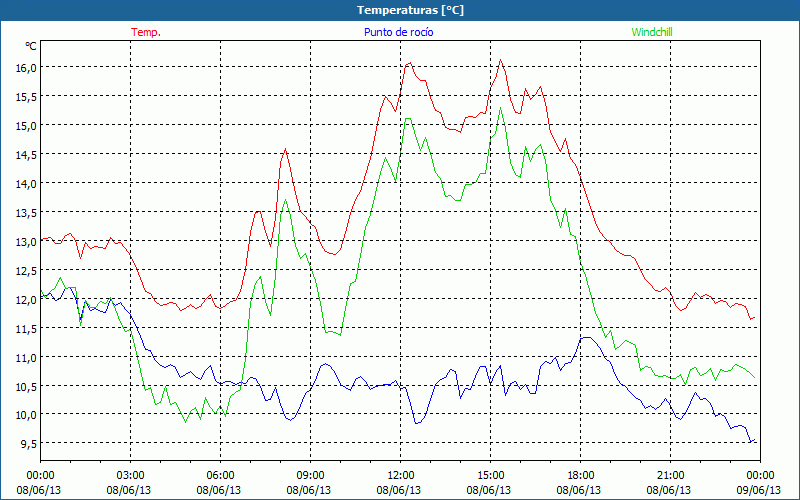This screenshot has width=800, height=500.
Task: Select the blue Punto de rocío legend label
Action: point(398,32)
